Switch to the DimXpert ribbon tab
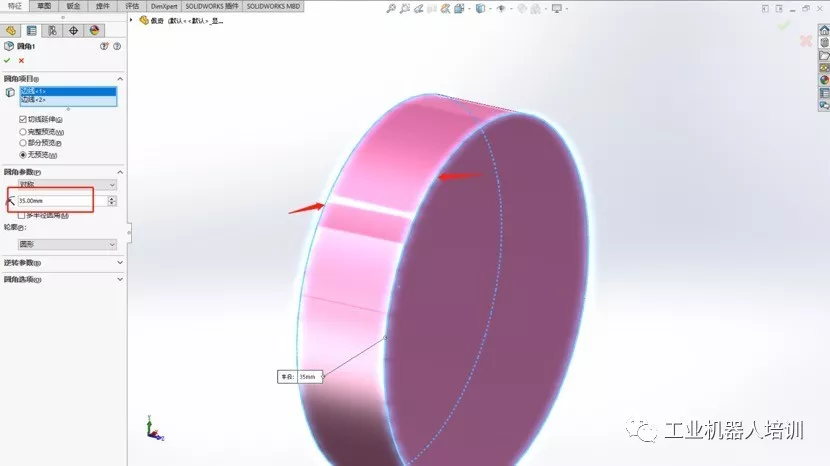 click(x=164, y=6)
